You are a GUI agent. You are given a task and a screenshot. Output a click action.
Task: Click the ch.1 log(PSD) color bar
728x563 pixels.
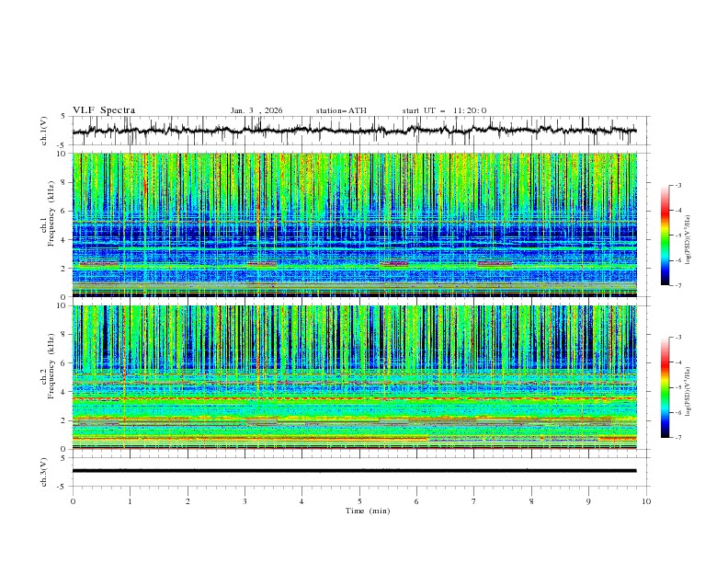[665, 236]
